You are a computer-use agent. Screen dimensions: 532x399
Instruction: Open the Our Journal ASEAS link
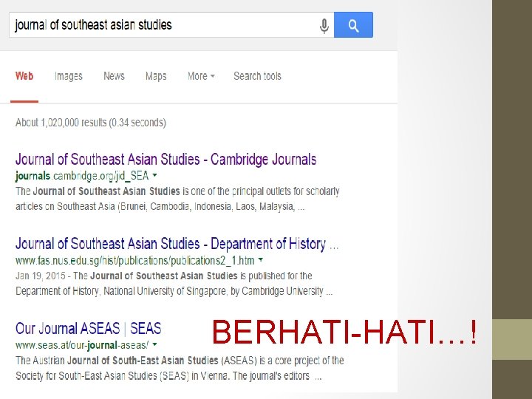click(x=88, y=328)
